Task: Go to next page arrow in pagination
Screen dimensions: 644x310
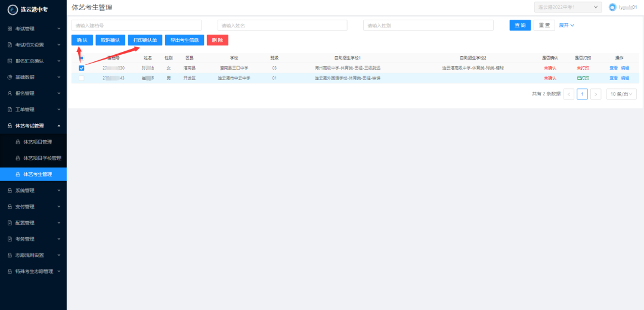Action: pos(596,94)
